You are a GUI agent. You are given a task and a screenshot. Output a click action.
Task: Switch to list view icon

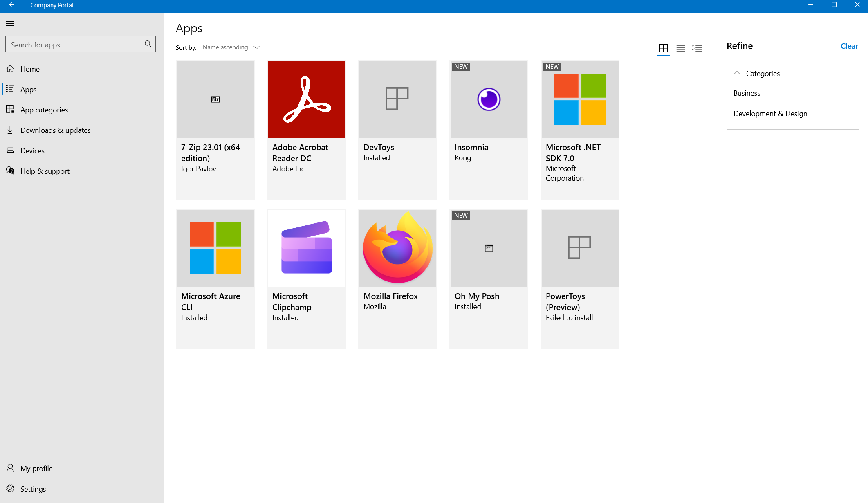pyautogui.click(x=680, y=48)
